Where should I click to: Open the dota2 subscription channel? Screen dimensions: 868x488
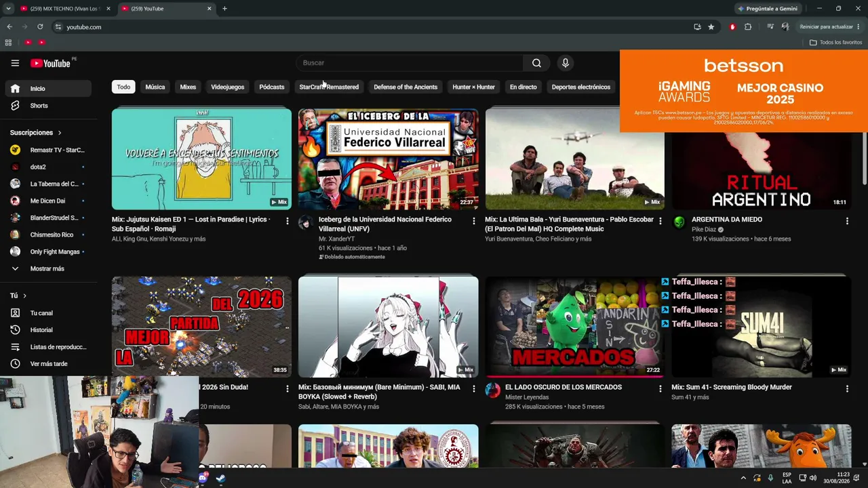[x=48, y=167]
